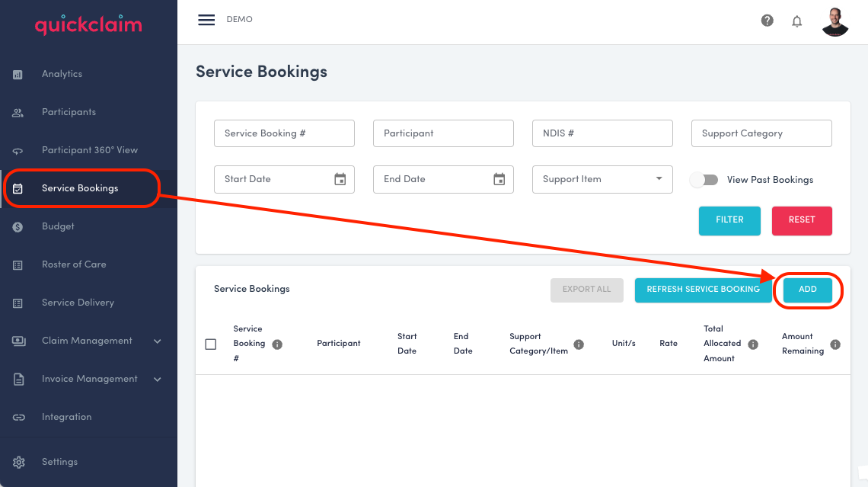
Task: Check the select-all bookings checkbox
Action: tap(211, 344)
